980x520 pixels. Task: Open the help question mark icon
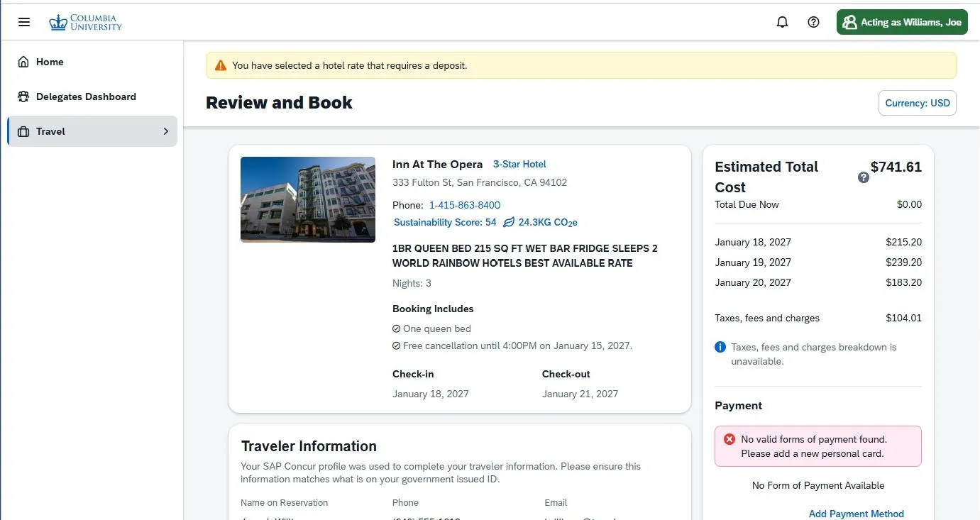click(814, 22)
